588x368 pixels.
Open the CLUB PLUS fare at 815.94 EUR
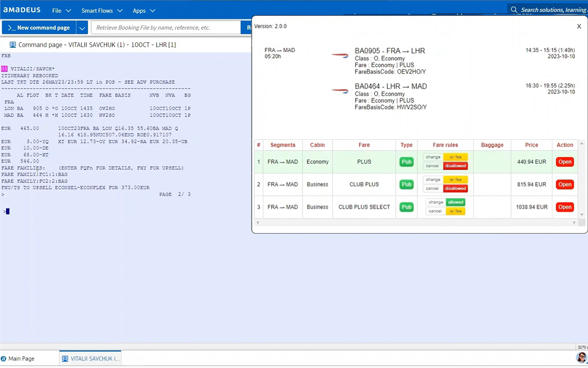(x=565, y=184)
